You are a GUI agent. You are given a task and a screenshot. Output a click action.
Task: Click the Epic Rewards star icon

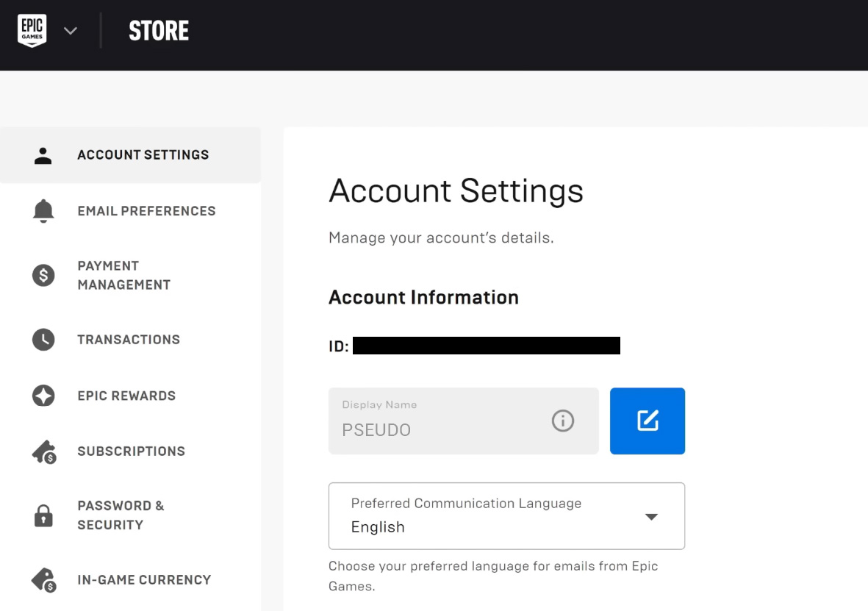coord(43,396)
